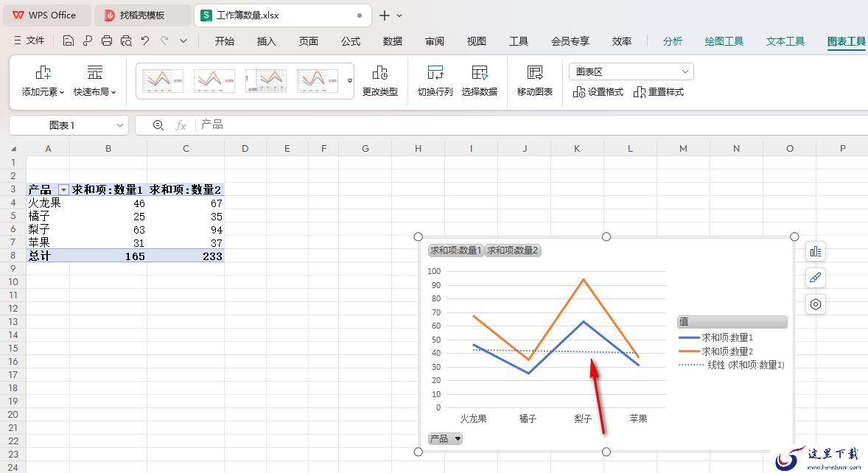Apply the fourth chart style thumbnail
The height and width of the screenshot is (473, 868).
pos(317,81)
